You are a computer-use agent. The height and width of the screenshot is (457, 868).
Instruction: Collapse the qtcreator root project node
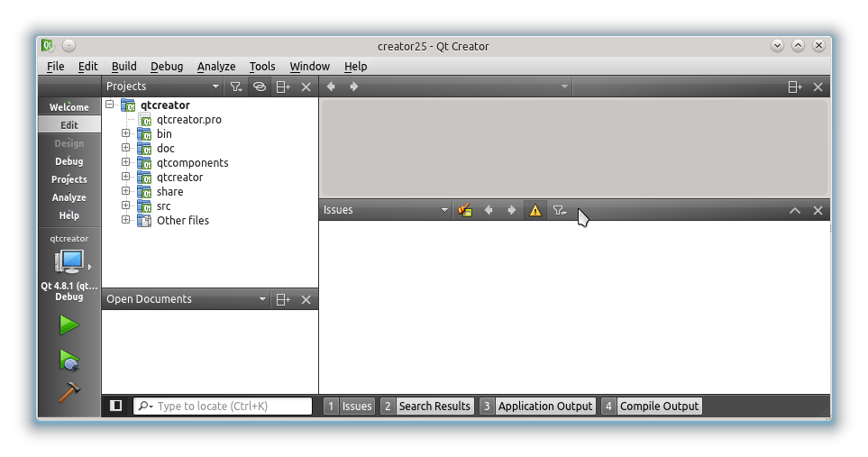point(110,105)
